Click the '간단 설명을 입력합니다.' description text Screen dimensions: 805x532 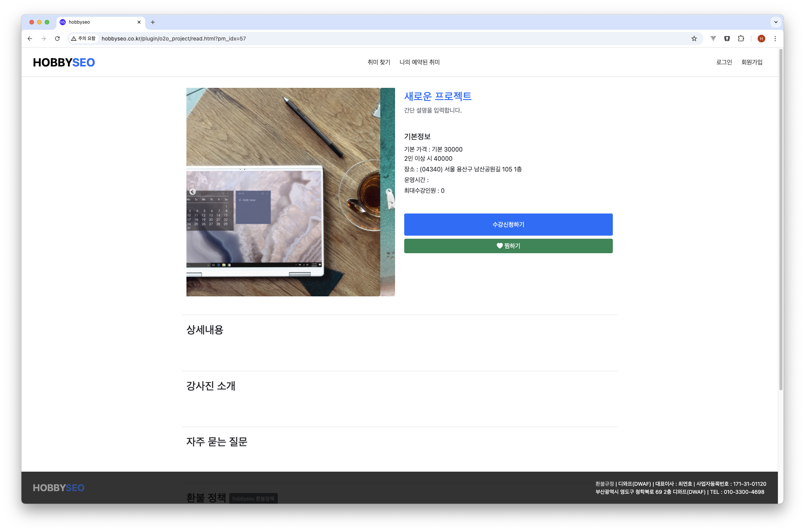pyautogui.click(x=433, y=110)
